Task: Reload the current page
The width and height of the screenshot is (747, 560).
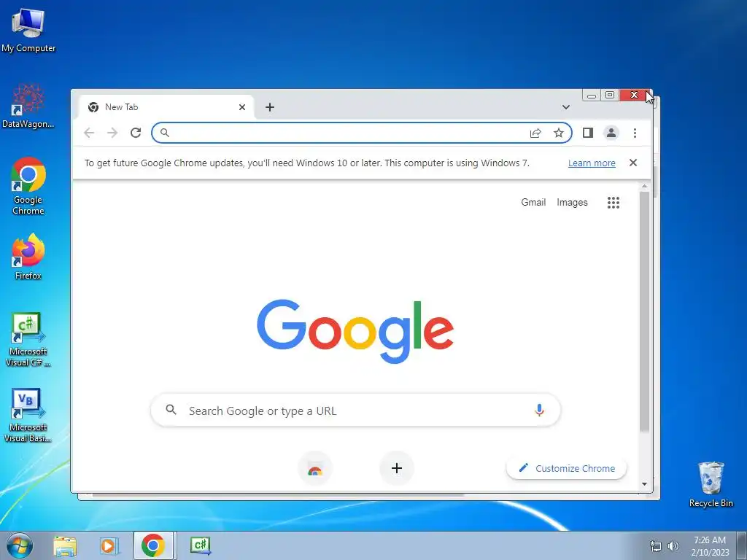Action: tap(136, 133)
